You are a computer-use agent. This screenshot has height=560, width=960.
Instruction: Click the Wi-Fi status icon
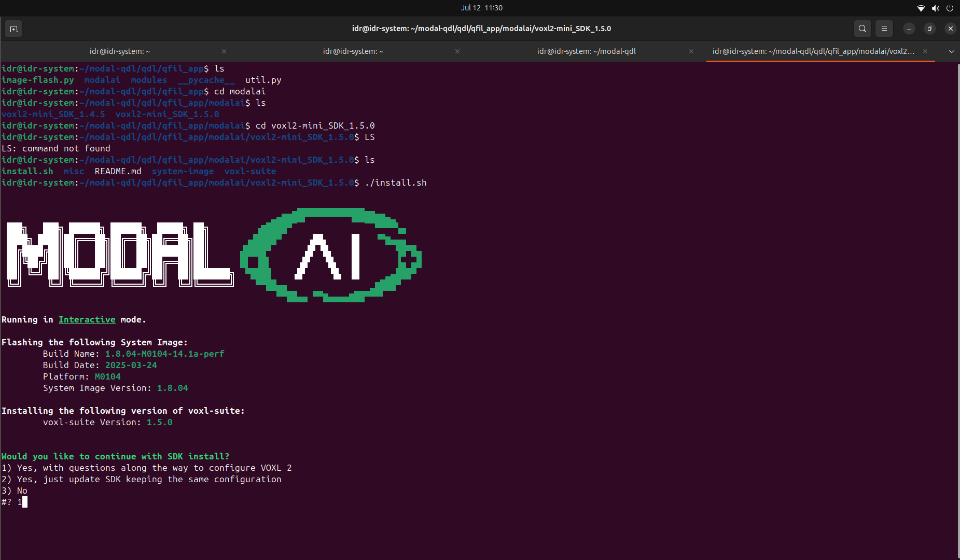[921, 8]
